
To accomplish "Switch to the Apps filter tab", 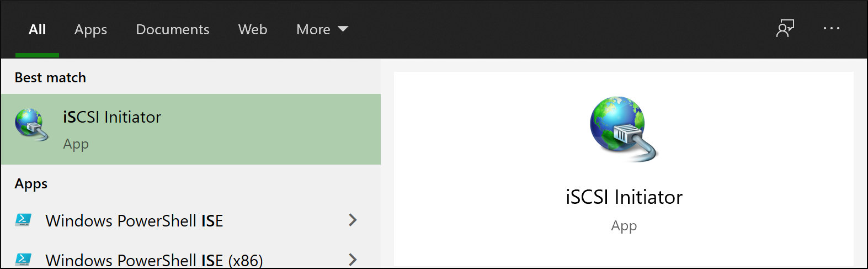I will coord(90,29).
